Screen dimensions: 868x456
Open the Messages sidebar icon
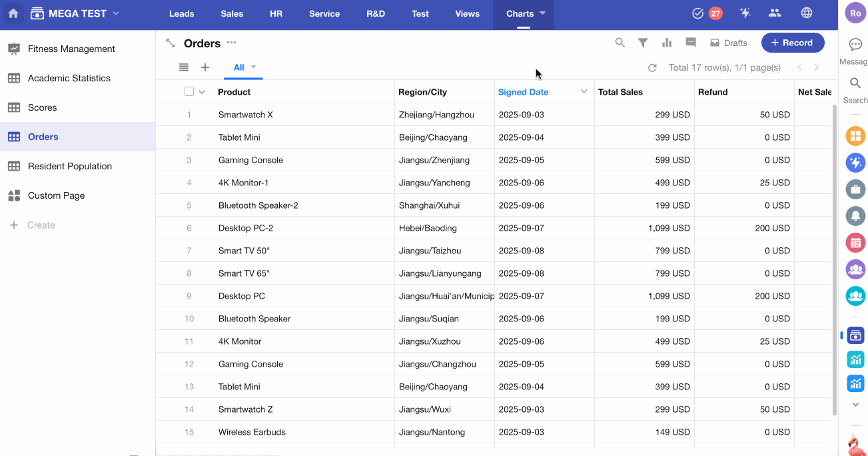point(855,45)
